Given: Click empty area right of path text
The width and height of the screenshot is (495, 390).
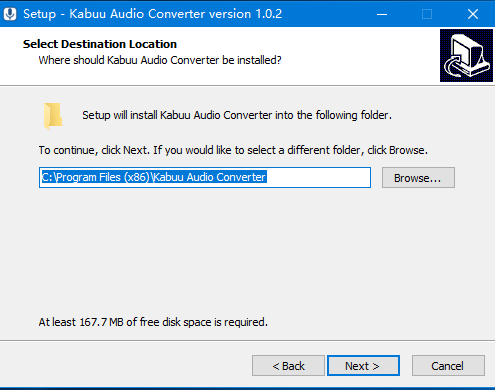Looking at the screenshot, I should 318,177.
